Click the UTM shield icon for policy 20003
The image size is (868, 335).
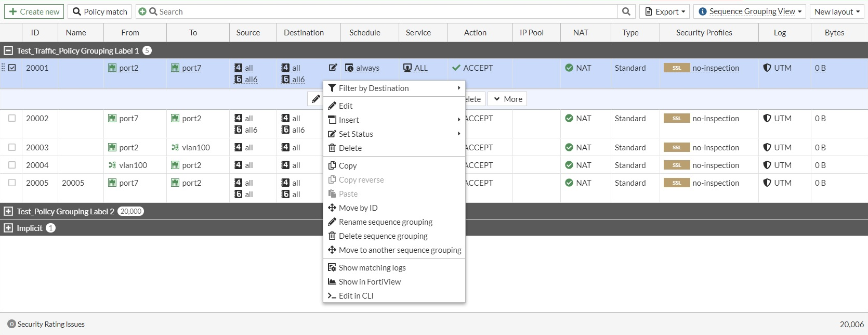767,148
